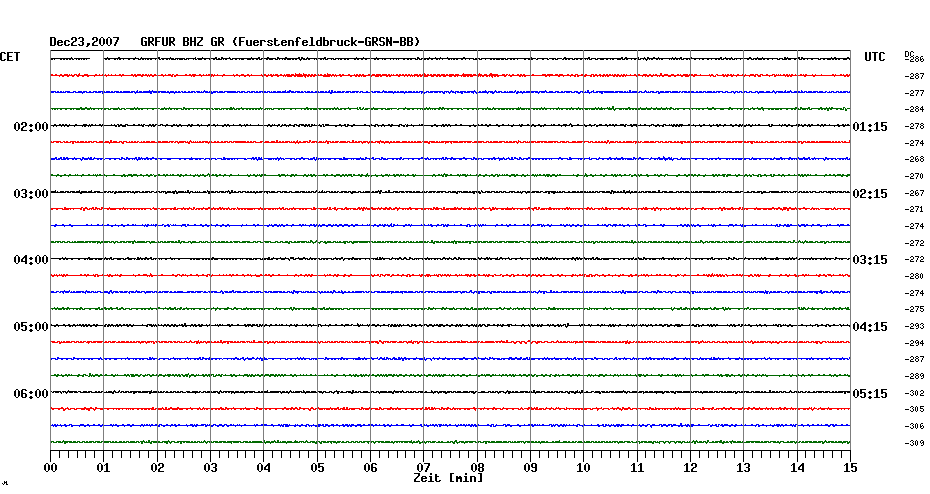Click the DC value -277
The height and width of the screenshot is (494, 930).
coord(915,93)
